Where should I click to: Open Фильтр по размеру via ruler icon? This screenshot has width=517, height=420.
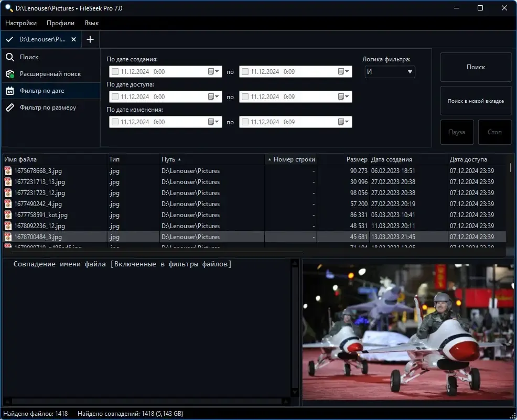click(10, 107)
